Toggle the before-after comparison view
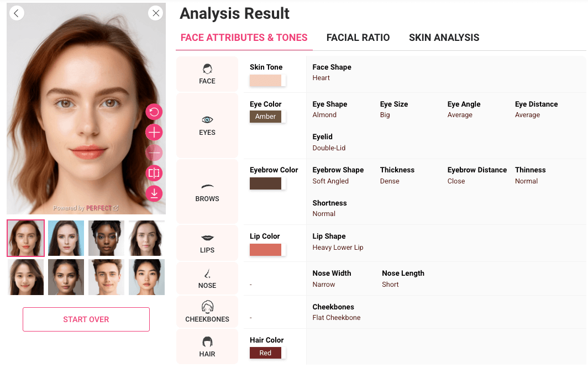This screenshot has height=368, width=588. [154, 173]
